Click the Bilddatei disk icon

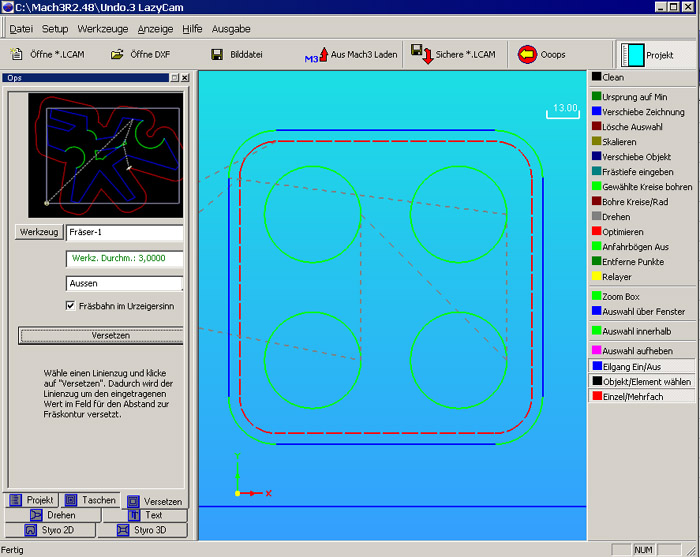click(217, 54)
